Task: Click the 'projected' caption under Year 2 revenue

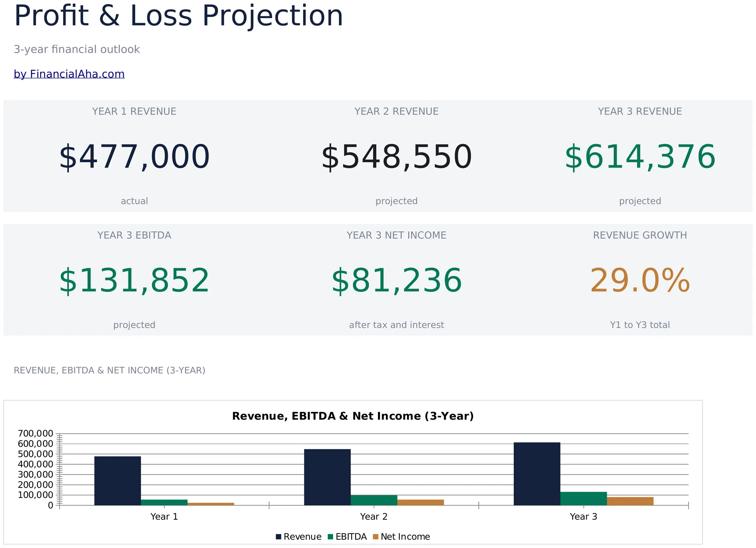Action: pos(397,201)
